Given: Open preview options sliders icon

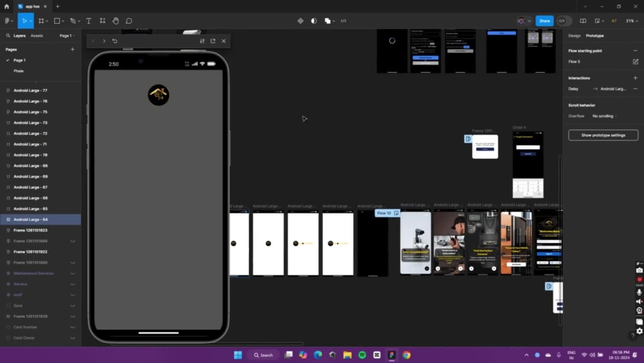Looking at the screenshot, I should [202, 41].
